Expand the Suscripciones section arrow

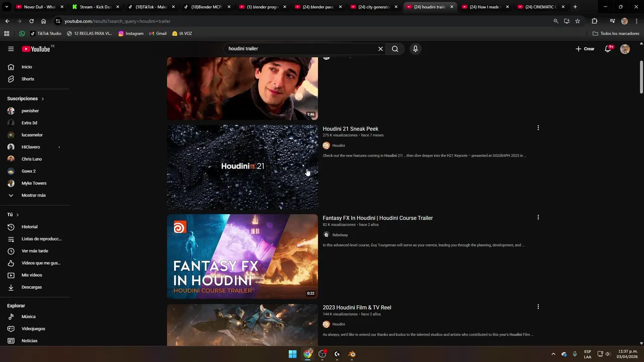click(42, 99)
